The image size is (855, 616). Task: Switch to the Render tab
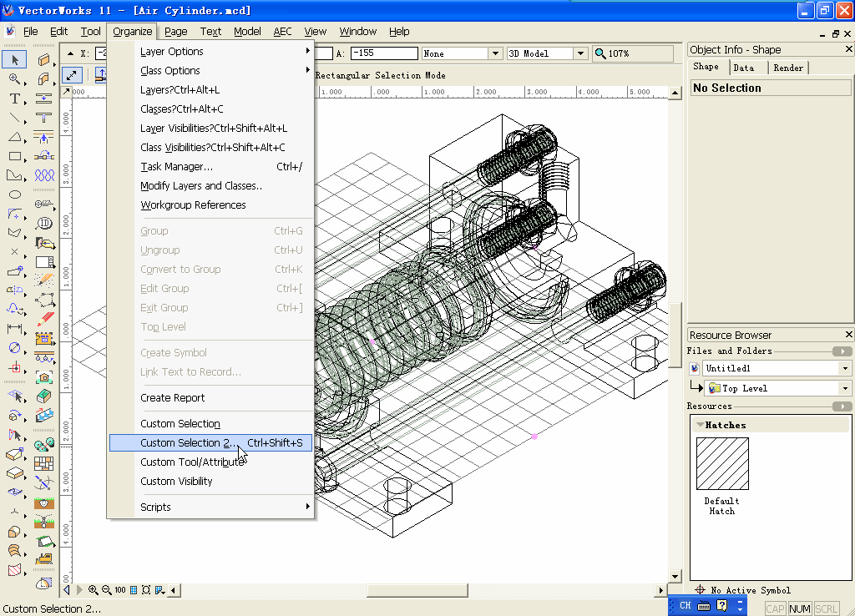coord(788,68)
